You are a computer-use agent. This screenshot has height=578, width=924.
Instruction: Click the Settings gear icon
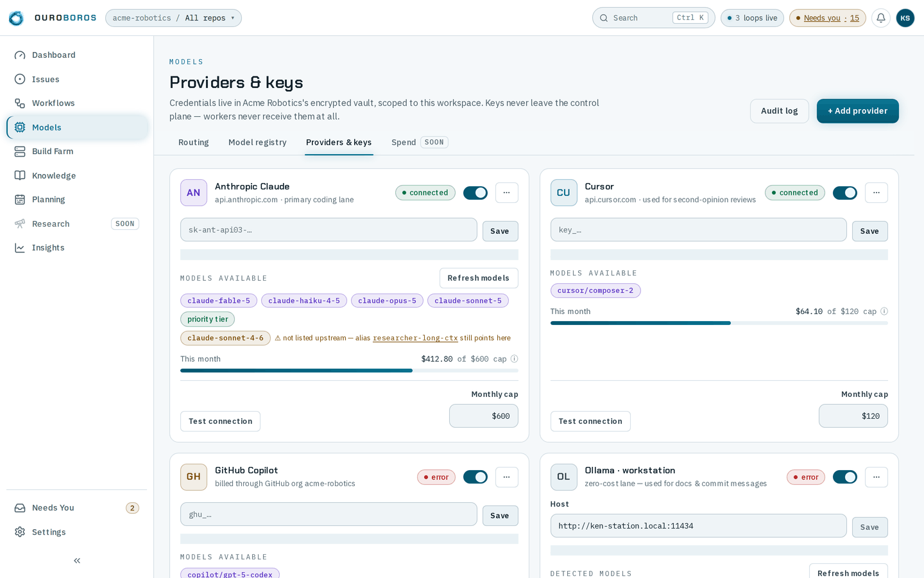coord(20,532)
